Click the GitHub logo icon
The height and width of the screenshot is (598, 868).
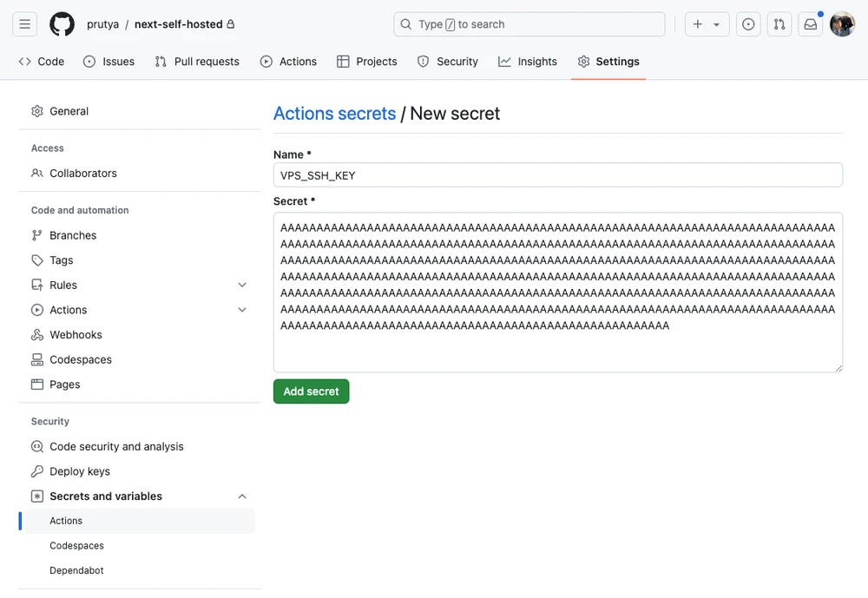(62, 24)
